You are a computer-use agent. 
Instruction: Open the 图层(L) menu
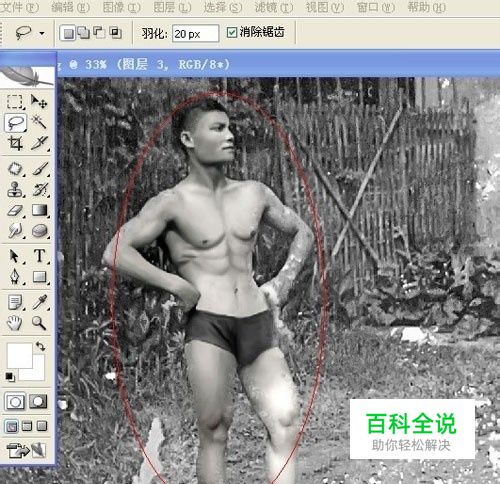172,7
